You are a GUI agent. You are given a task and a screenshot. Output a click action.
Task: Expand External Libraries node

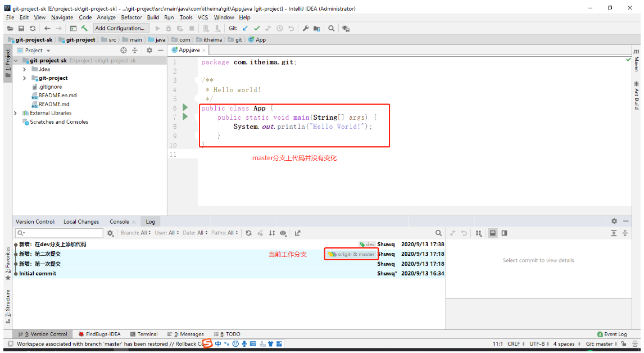point(16,113)
